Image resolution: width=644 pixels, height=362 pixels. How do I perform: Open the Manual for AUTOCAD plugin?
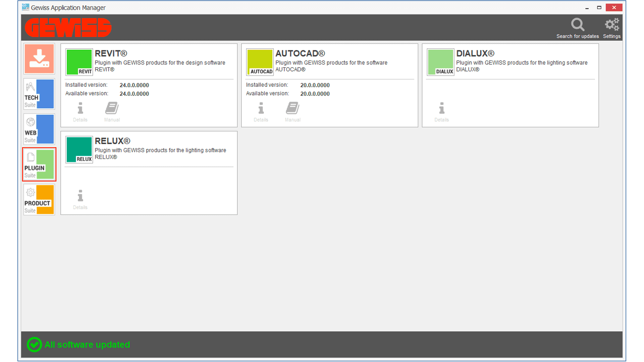tap(293, 112)
